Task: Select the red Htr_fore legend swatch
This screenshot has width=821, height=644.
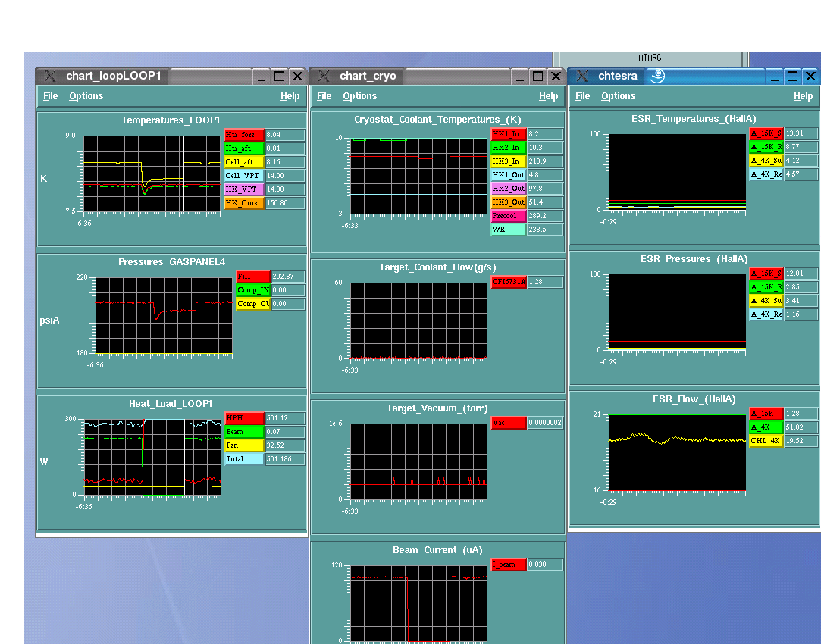Action: click(x=244, y=135)
